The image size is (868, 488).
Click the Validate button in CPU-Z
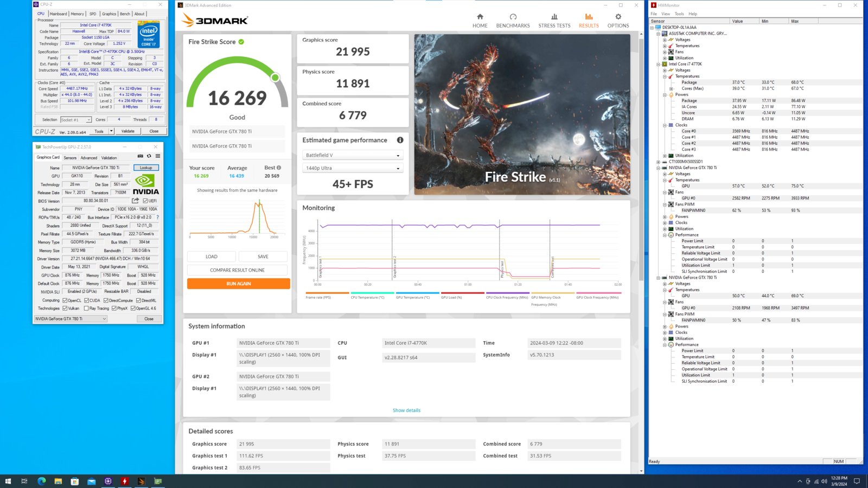pos(128,131)
